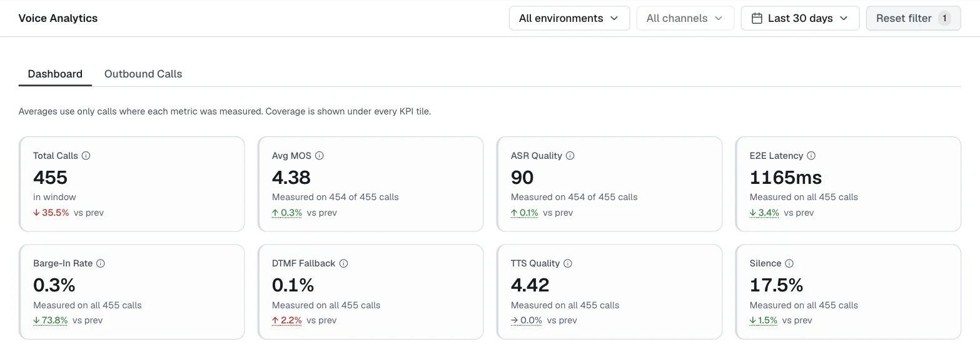980x349 pixels.
Task: Click the Voice Analytics title
Action: (x=58, y=18)
